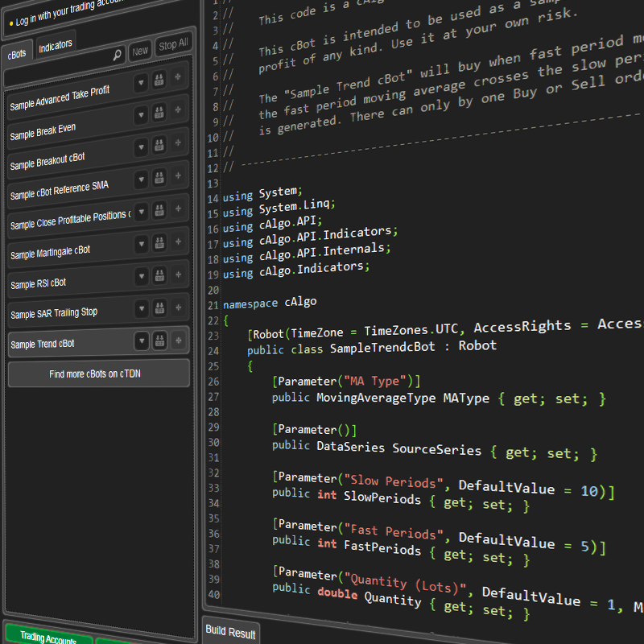Open the Build Result tab
The image size is (644, 644).
coord(230,633)
